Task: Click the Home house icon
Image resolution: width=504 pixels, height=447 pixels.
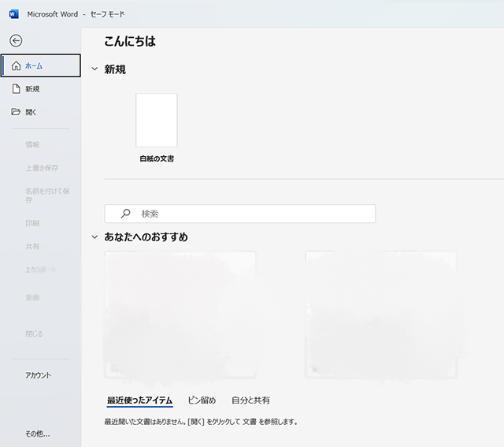Action: pos(16,66)
